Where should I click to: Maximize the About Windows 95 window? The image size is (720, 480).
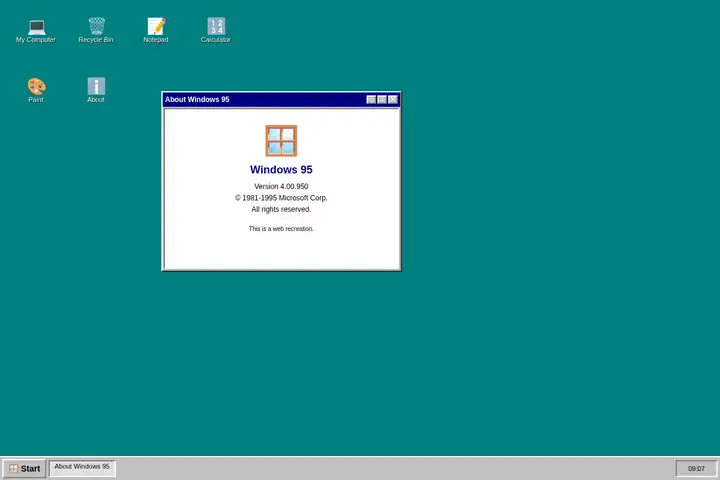coord(382,100)
